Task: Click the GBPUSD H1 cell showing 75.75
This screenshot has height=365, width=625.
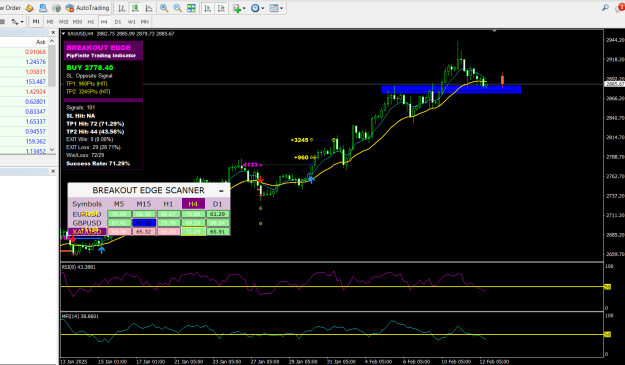Action: pos(168,223)
